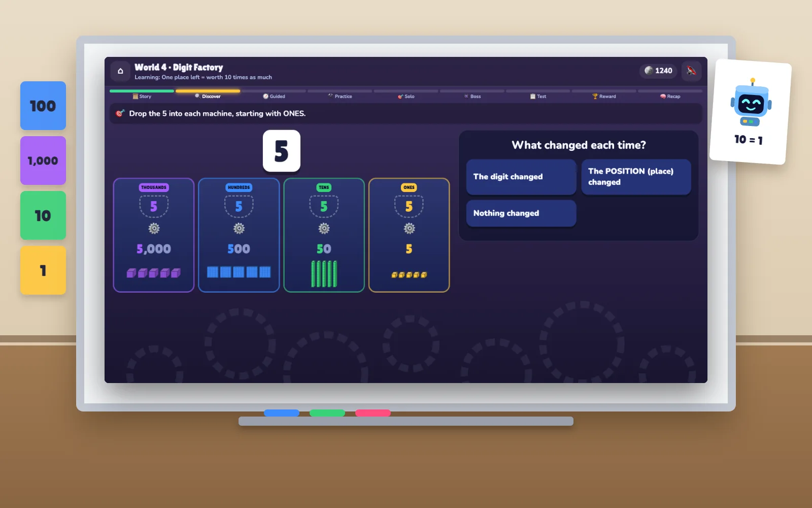Go to the home screen icon
Viewport: 812px width, 508px height.
120,71
